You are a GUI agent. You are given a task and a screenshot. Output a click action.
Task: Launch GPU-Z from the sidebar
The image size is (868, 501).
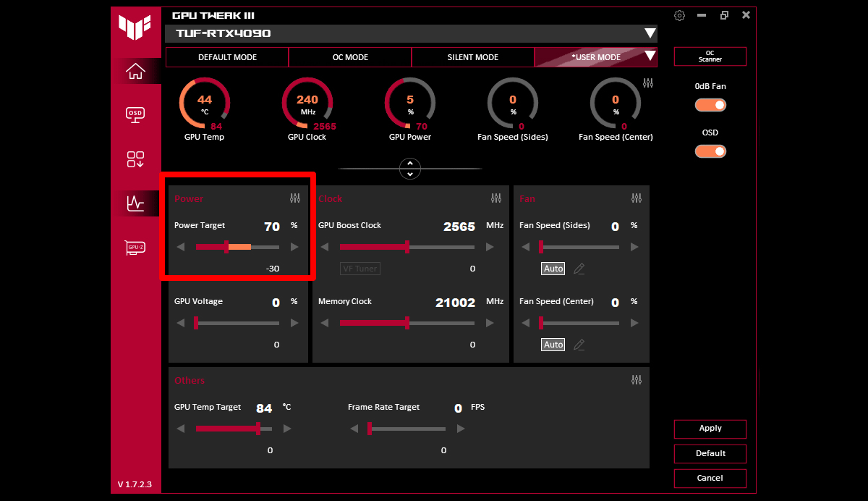click(135, 248)
